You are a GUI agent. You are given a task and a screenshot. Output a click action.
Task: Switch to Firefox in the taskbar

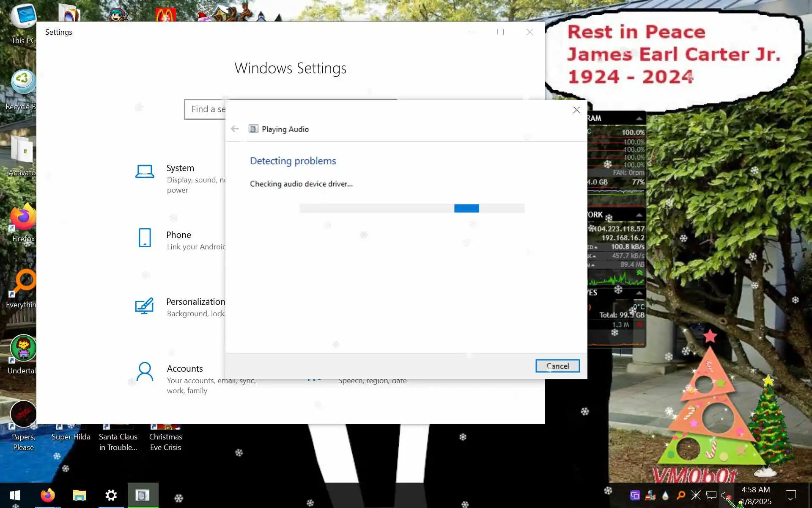47,495
